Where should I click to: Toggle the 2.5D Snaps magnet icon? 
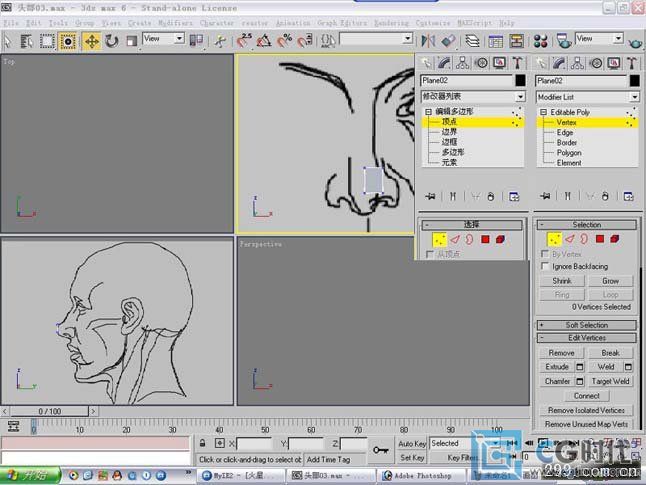[244, 41]
